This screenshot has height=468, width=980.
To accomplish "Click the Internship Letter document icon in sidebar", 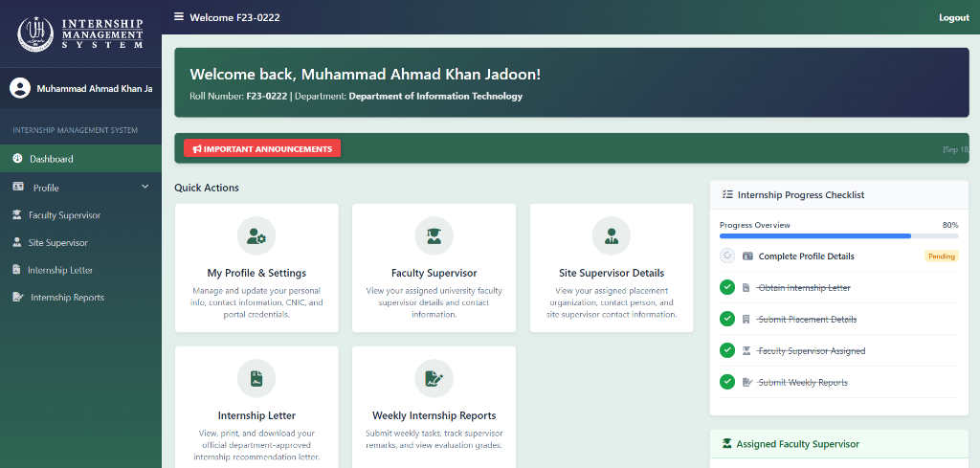I will 16,270.
